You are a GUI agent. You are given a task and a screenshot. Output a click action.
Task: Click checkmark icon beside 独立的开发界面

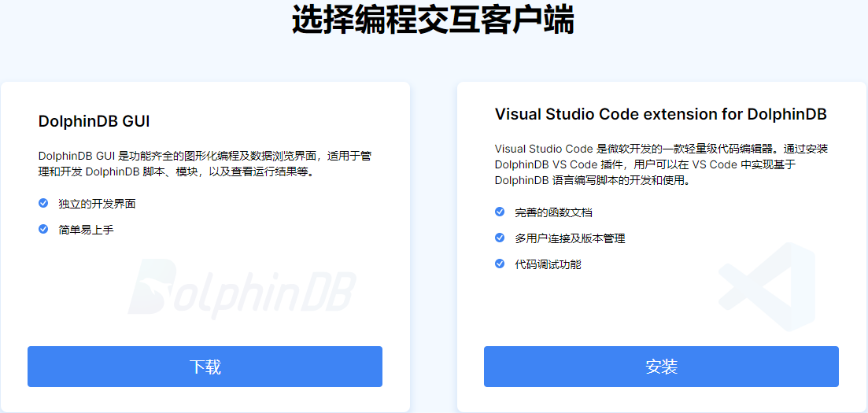[x=43, y=203]
